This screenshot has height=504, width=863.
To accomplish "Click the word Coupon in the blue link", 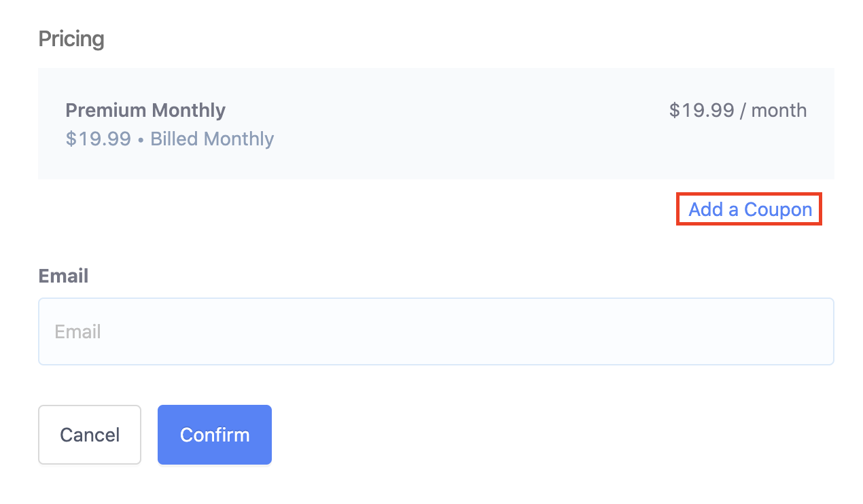I will coord(778,210).
